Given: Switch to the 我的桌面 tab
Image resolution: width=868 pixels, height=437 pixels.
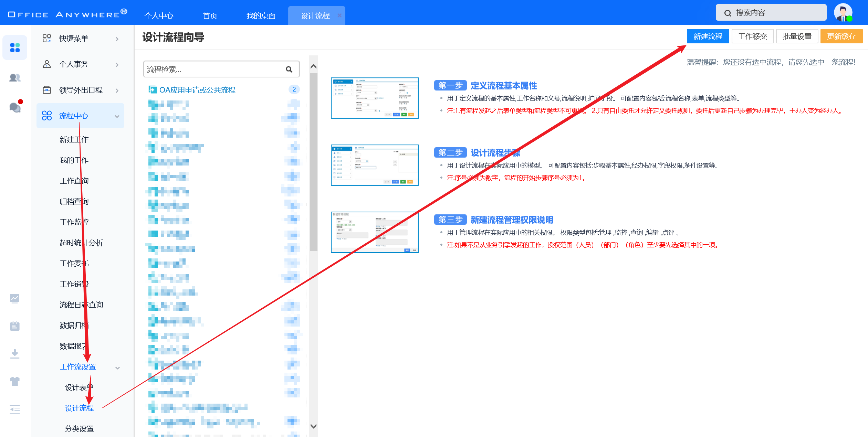Looking at the screenshot, I should pos(261,16).
